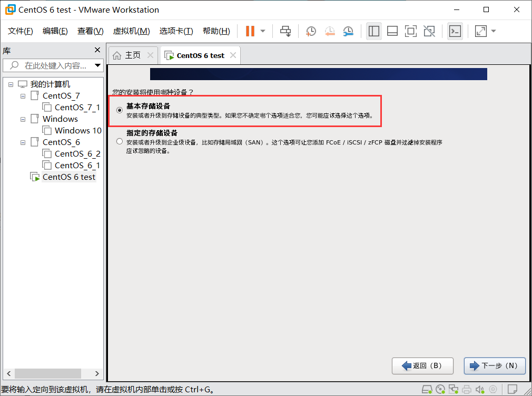Select 指定的存储设备 radio button
The height and width of the screenshot is (396, 532).
(x=120, y=141)
